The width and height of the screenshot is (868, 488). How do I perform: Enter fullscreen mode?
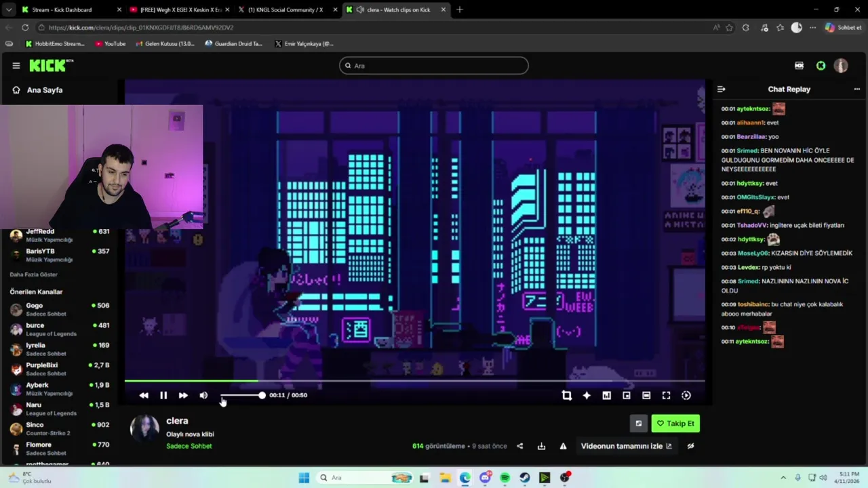[x=666, y=395]
